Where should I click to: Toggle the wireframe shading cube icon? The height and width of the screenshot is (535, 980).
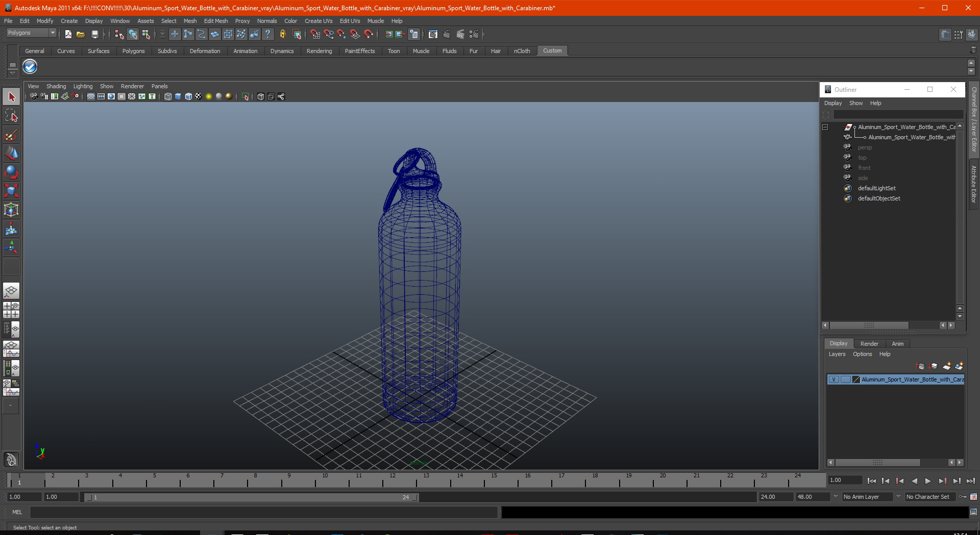click(168, 96)
